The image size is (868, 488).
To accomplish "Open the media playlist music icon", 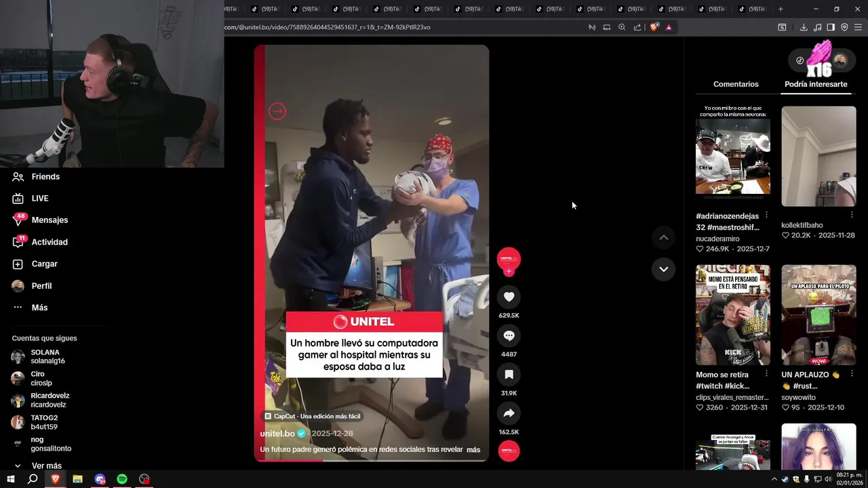I will pyautogui.click(x=817, y=27).
